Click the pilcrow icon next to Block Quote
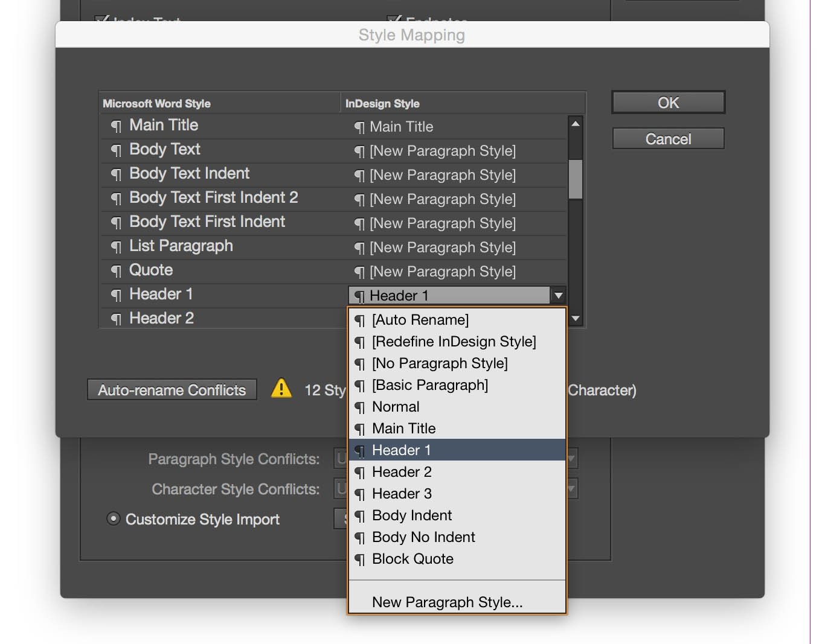 click(x=359, y=559)
